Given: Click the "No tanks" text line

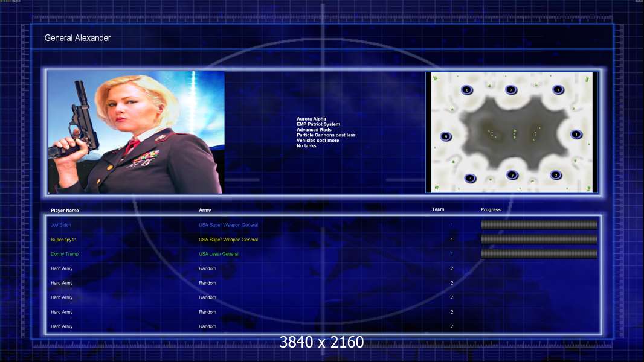Looking at the screenshot, I should (306, 145).
